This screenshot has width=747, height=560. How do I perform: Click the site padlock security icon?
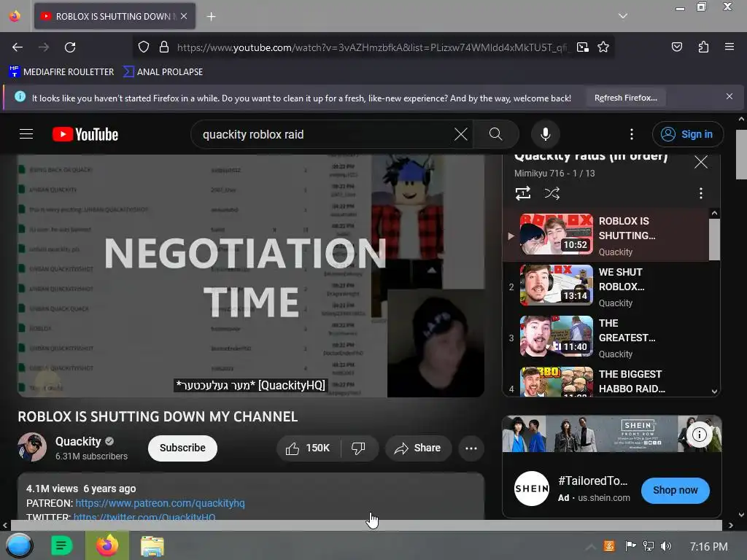tap(164, 47)
